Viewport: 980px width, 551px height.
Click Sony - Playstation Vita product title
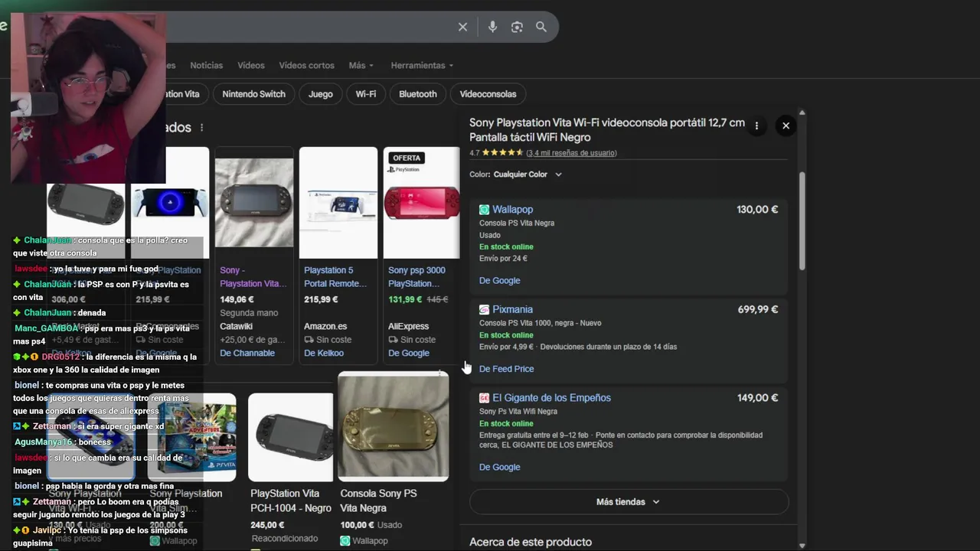click(253, 277)
